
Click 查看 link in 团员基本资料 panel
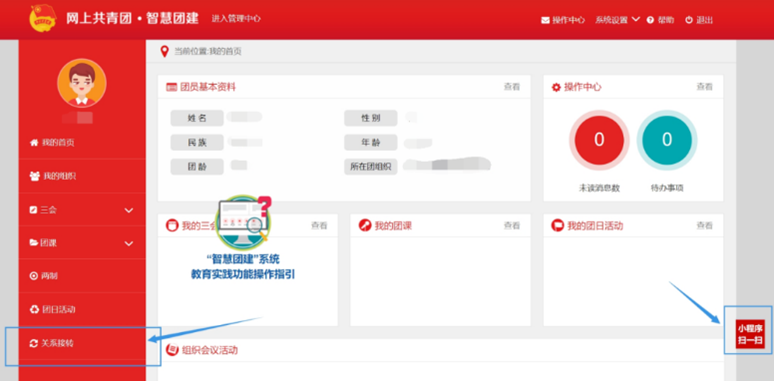512,87
